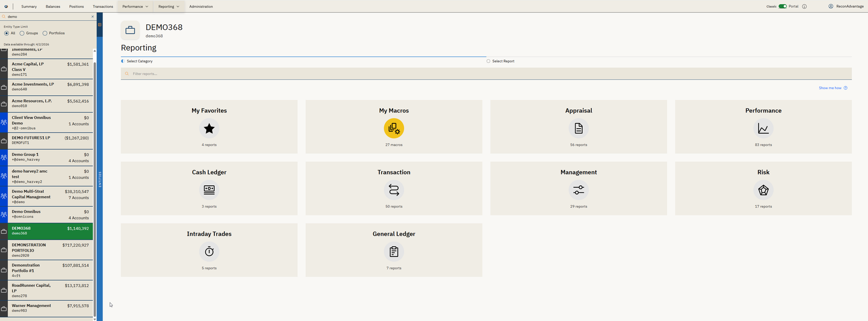Click group icon of Demo Group 1
This screenshot has height=321, width=868.
(x=4, y=158)
